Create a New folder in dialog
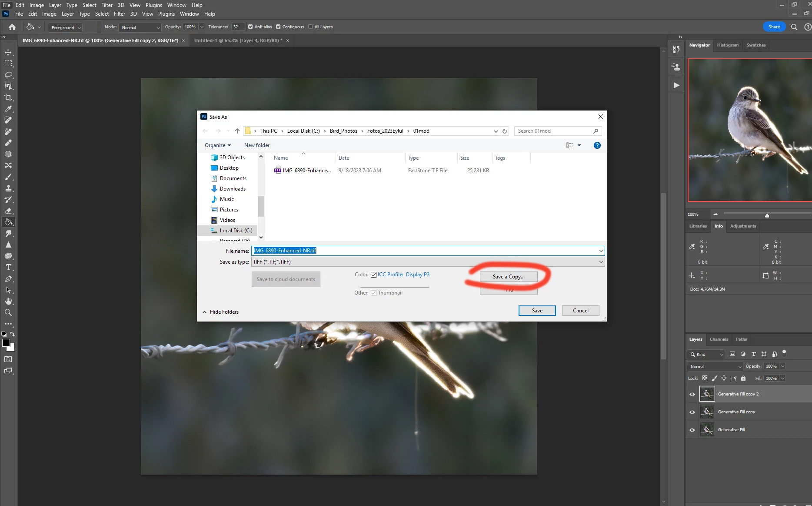Screen dimensions: 812x506 pyautogui.click(x=257, y=145)
